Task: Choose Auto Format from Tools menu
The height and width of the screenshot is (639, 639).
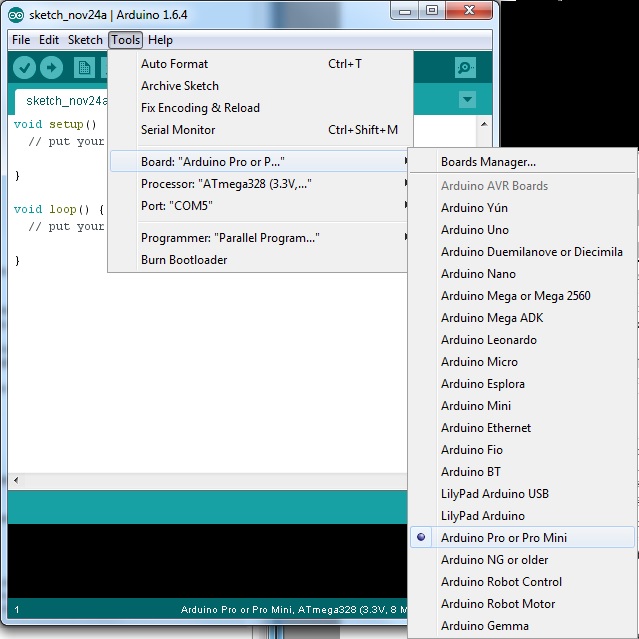Action: click(175, 64)
